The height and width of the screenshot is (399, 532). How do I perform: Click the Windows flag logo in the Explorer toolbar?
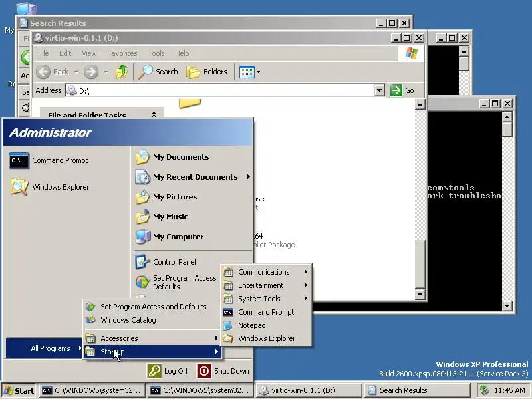(412, 53)
